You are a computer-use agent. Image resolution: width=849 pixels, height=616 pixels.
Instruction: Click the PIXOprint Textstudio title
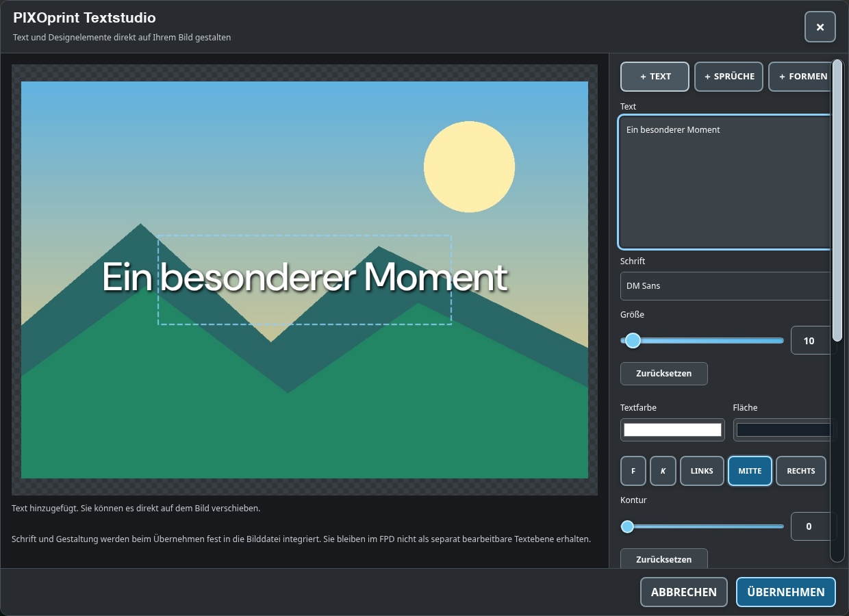point(84,18)
